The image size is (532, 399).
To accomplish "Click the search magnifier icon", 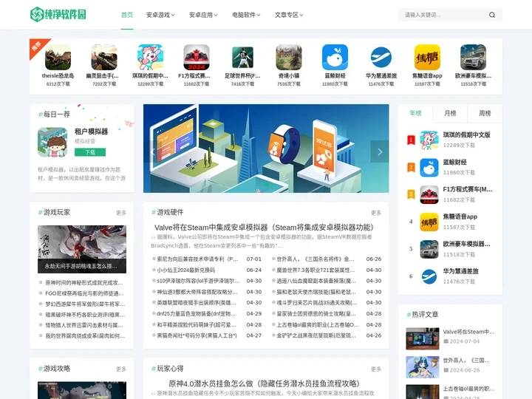I will 492,15.
